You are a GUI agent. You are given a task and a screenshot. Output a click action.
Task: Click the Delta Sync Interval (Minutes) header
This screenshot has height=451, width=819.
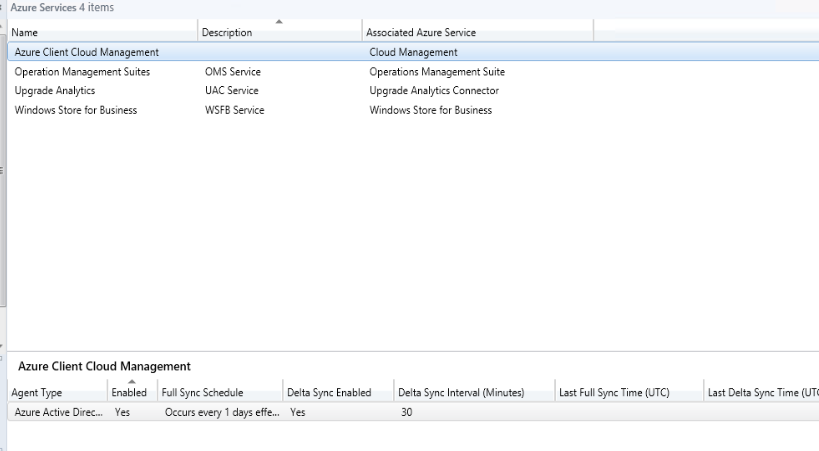coord(461,393)
